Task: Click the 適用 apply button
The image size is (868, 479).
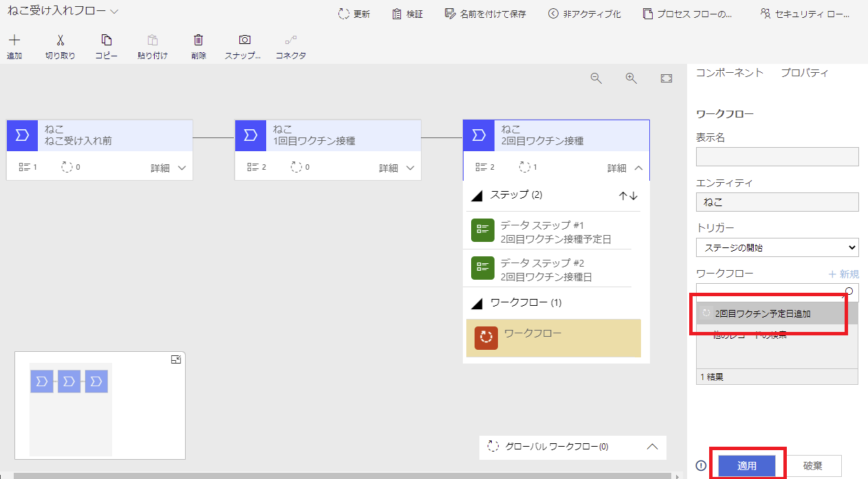Action: click(x=747, y=466)
